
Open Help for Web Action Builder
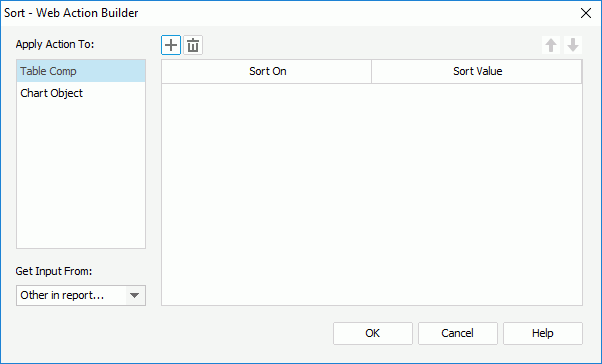(x=543, y=333)
